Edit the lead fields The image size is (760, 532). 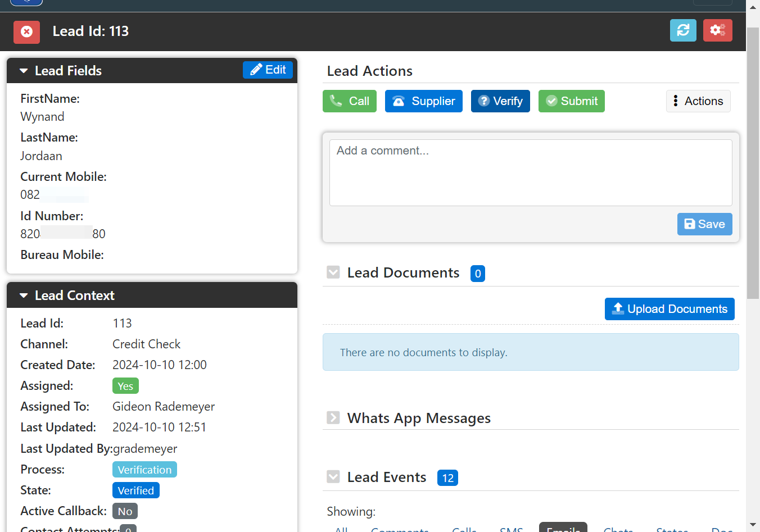tap(268, 70)
